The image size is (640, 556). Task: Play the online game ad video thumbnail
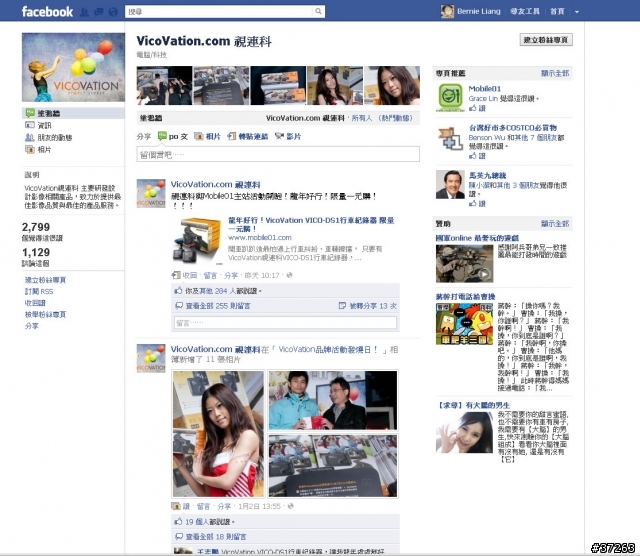point(464,264)
